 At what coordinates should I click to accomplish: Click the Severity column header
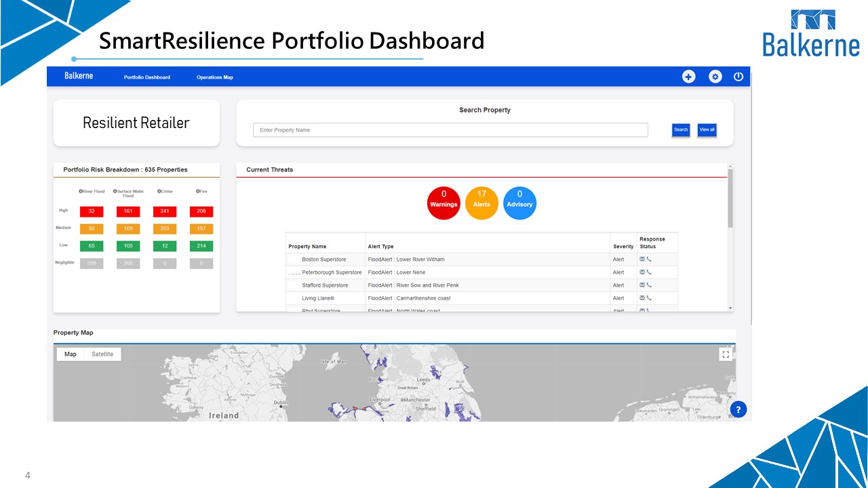tap(623, 247)
